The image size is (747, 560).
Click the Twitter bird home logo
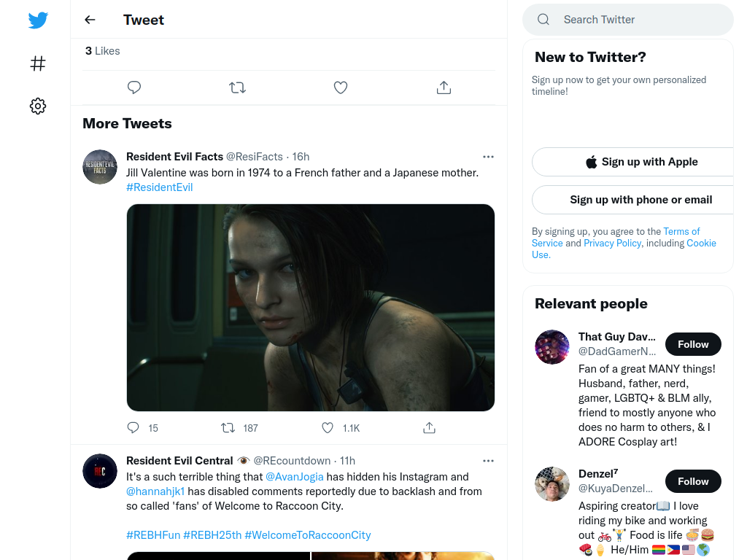[38, 20]
